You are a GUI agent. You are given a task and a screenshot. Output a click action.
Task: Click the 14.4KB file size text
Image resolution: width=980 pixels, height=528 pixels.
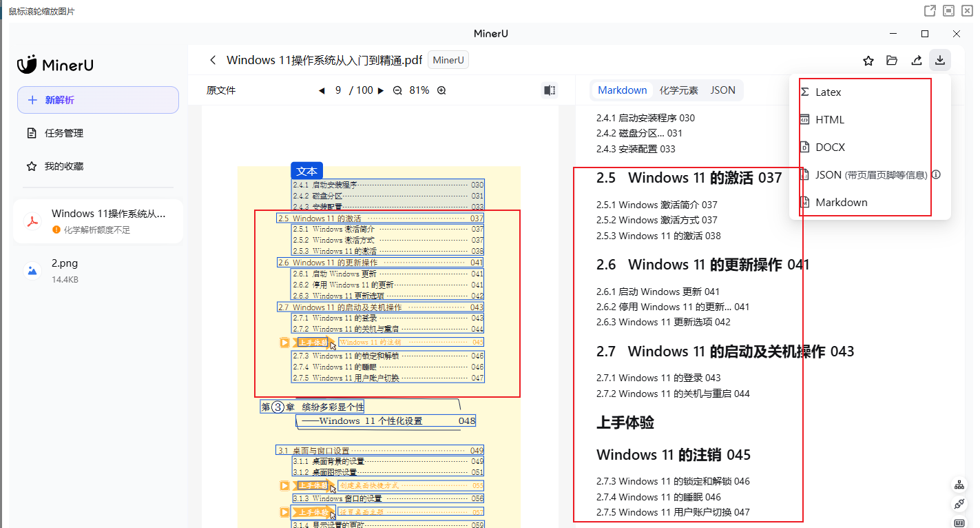click(x=65, y=280)
